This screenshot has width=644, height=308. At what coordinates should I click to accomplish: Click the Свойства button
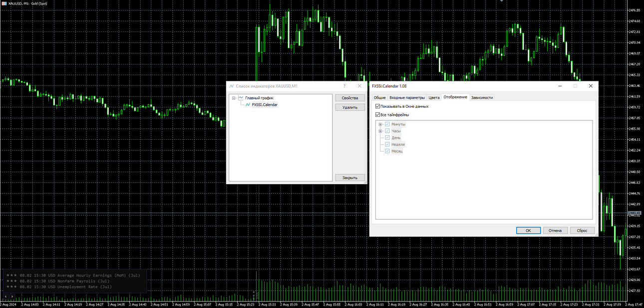click(350, 98)
